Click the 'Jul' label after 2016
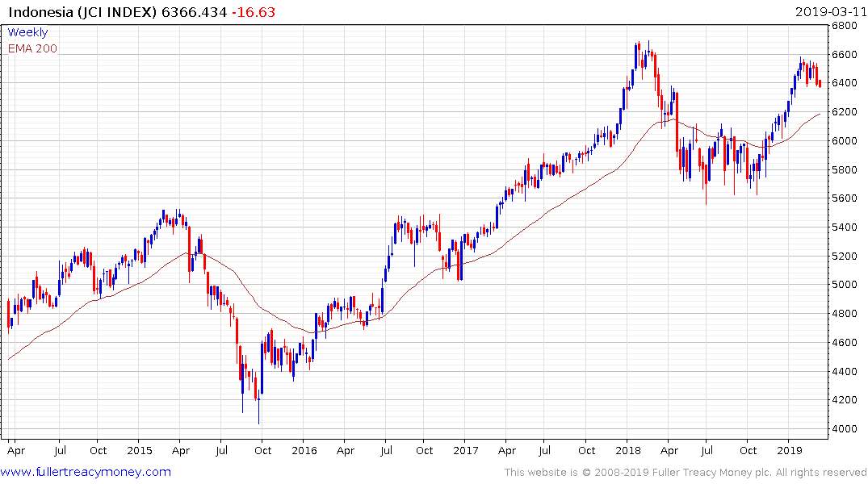Screen dimensions: 868x484 (387, 450)
